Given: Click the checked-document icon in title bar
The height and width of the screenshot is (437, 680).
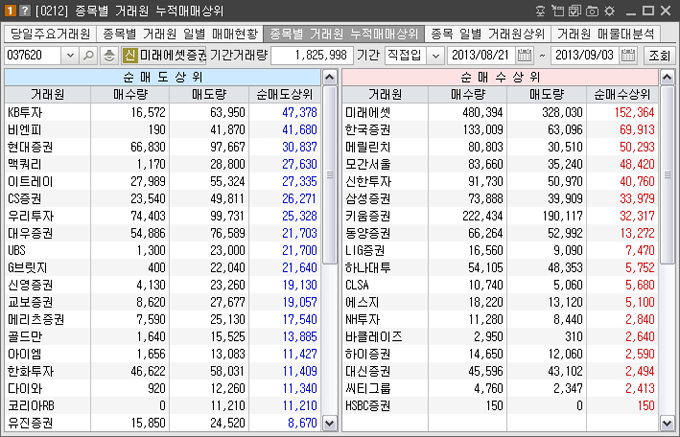Looking at the screenshot, I should tap(575, 11).
